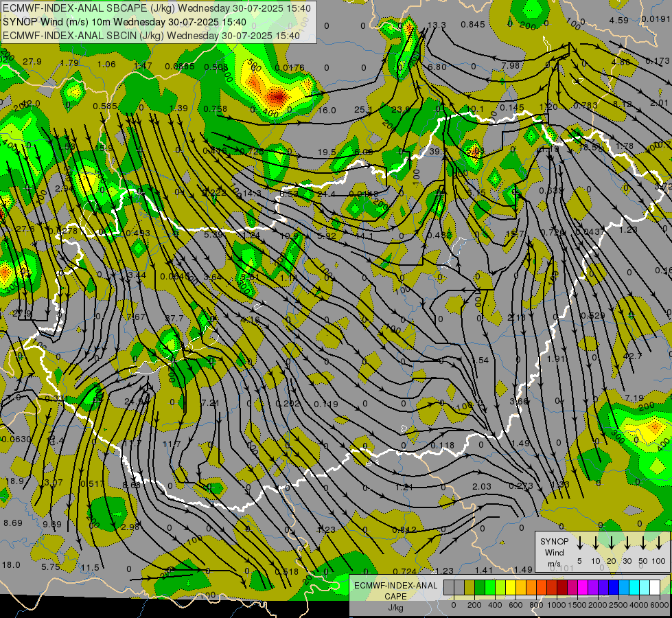
Task: Click the pure blue CAPE legend swatch
Action: (614, 587)
